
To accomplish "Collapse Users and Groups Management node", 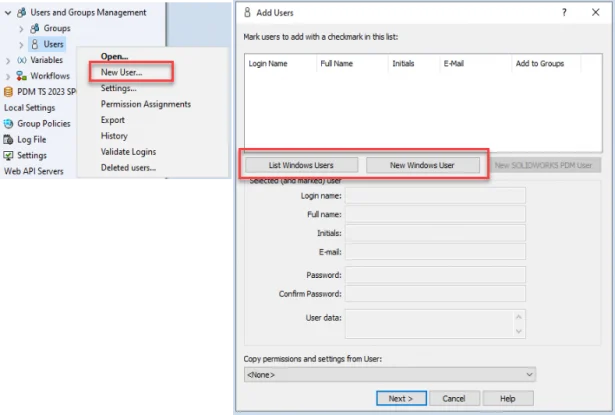I will click(7, 13).
